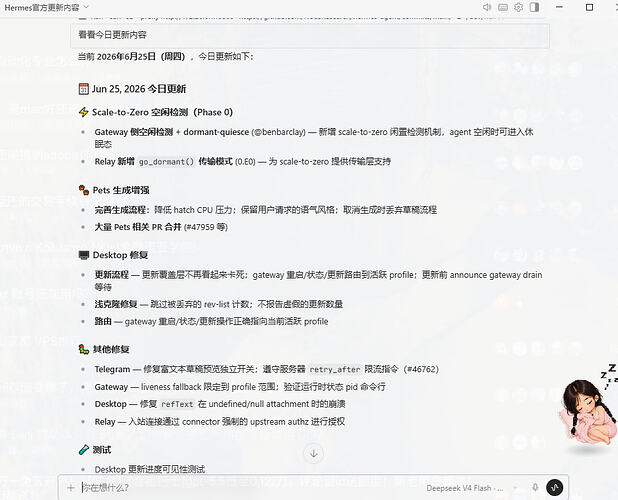Click the heading Jun 25, 2026 今日更新
Image resolution: width=618 pixels, height=500 pixels.
(139, 89)
